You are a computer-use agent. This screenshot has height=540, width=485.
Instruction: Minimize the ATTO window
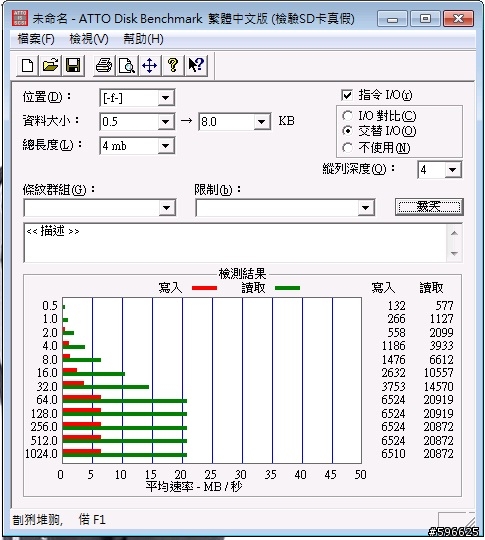(392, 19)
